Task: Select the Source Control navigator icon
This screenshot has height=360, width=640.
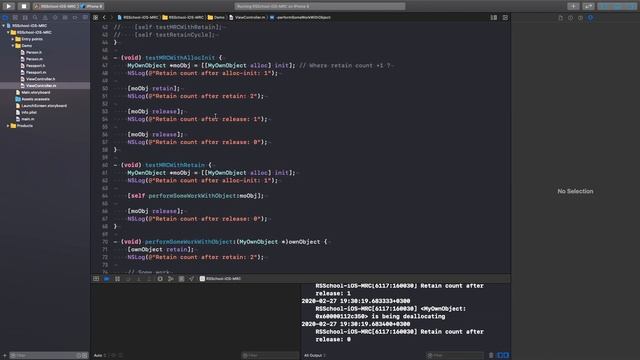Action: 15,18
